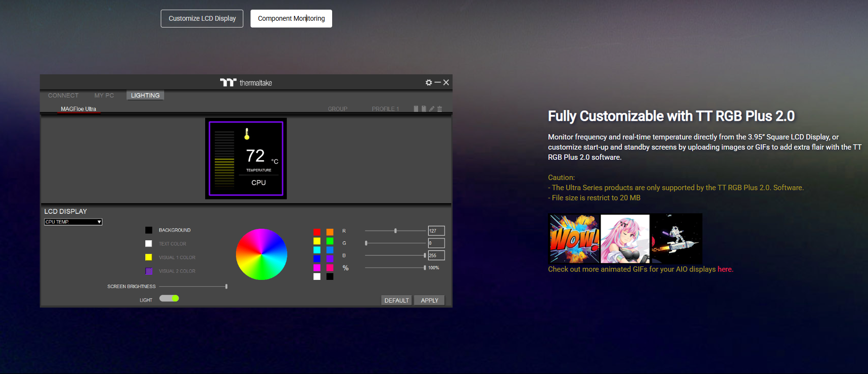Switch to the MY PC tab
The height and width of the screenshot is (374, 868).
coord(104,96)
